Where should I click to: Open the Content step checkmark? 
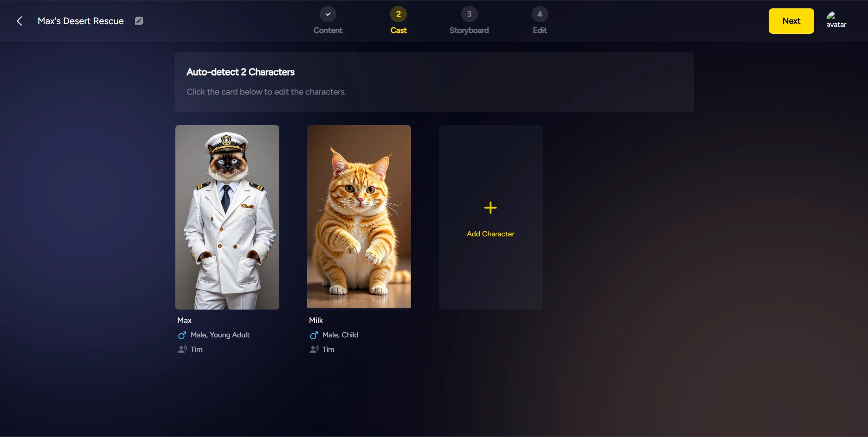click(328, 14)
